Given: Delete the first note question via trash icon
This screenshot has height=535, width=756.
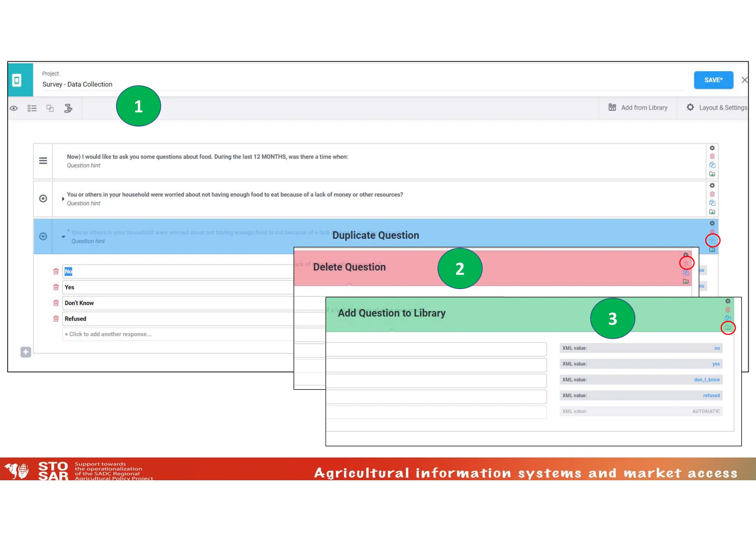Looking at the screenshot, I should [712, 156].
